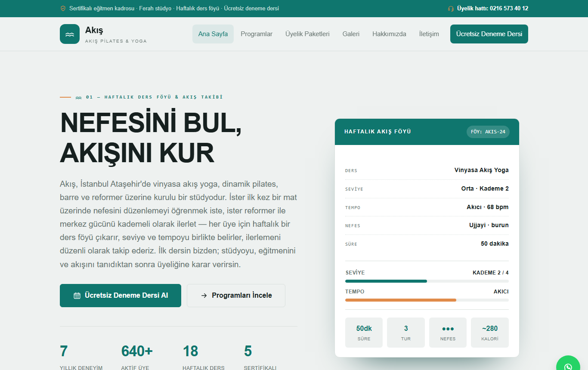Click Programları İncele button
The image size is (588, 370).
pos(236,296)
